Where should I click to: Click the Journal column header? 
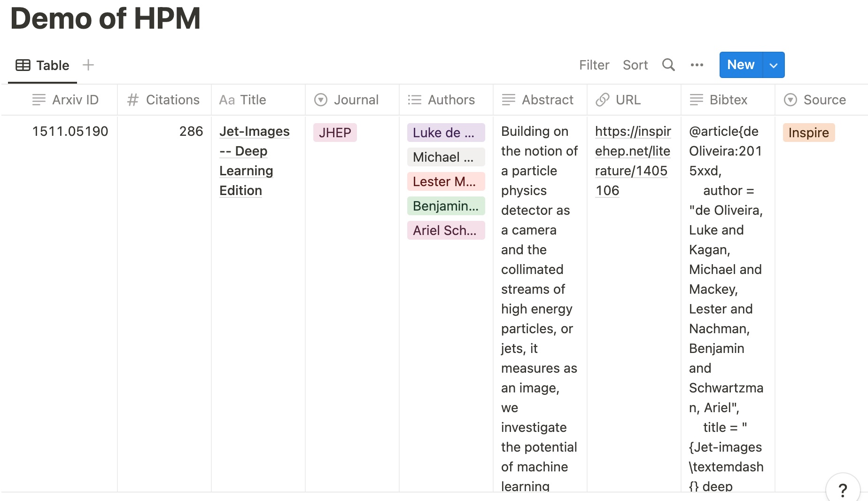352,100
